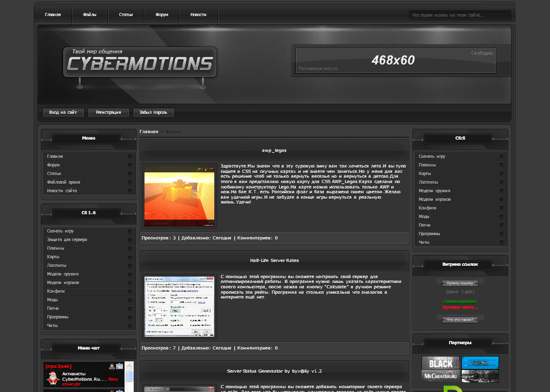Screen dimensions: 550x392
Task: Open Статьи in the top navigation bar
Action: tap(126, 14)
